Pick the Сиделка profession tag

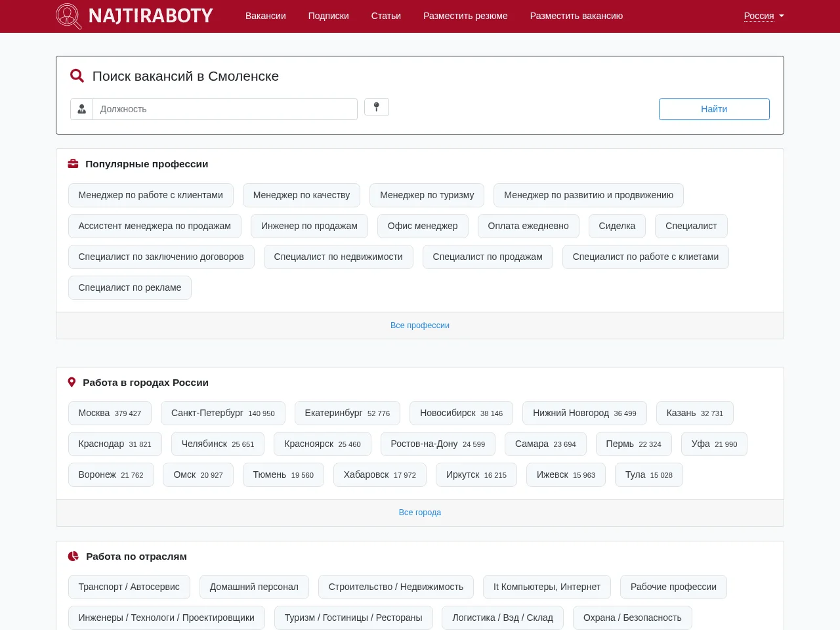coord(617,226)
